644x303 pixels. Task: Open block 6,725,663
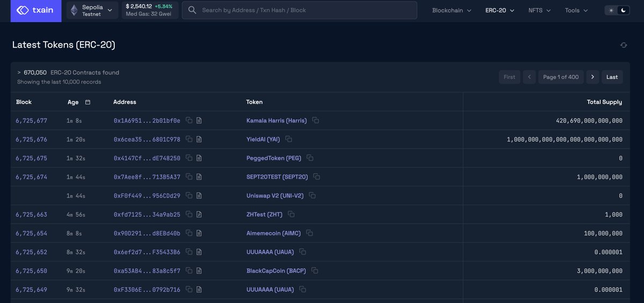[x=31, y=214]
